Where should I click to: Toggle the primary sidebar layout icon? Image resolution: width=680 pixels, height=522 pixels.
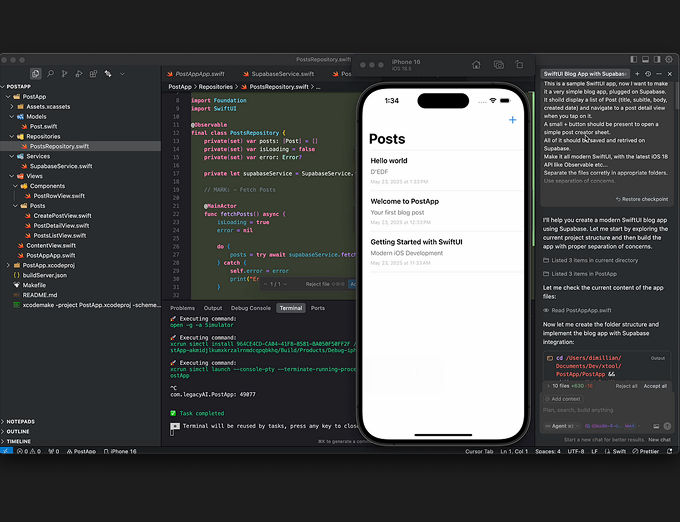(634, 59)
